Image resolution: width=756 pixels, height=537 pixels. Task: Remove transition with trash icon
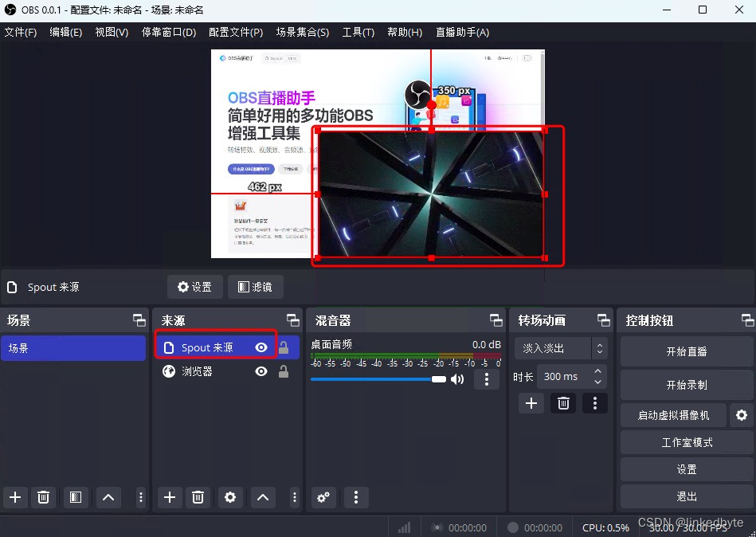pos(563,403)
